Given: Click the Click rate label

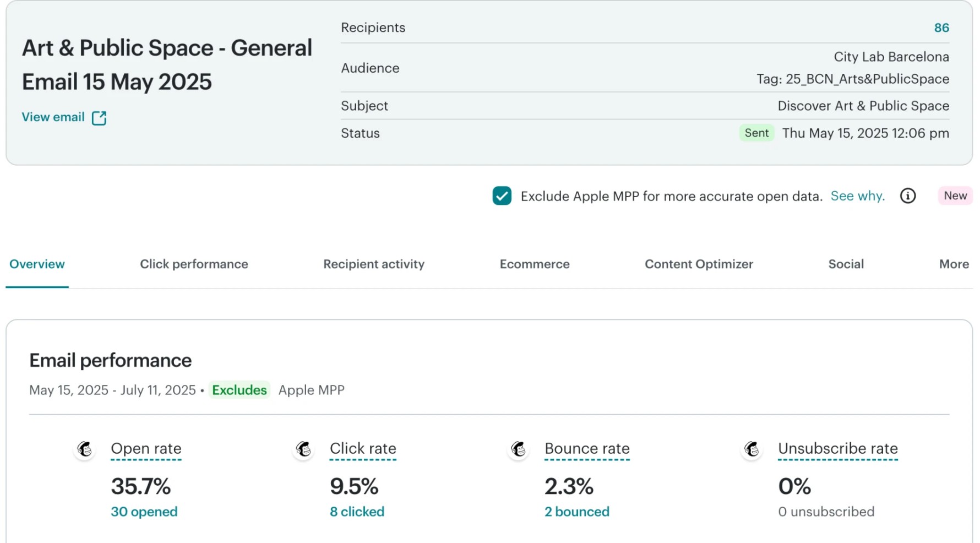Looking at the screenshot, I should pyautogui.click(x=363, y=449).
